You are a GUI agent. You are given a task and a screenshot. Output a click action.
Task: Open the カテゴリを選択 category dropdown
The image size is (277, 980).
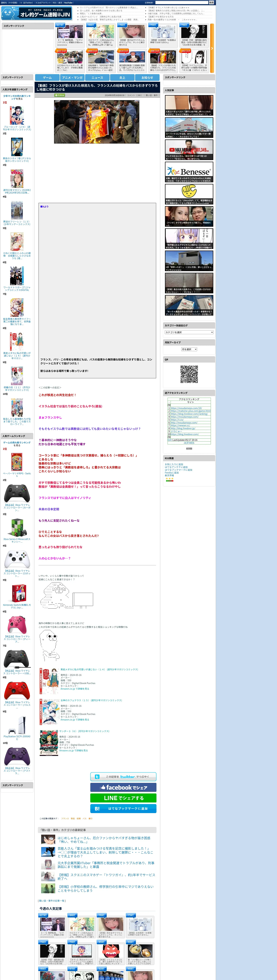coord(189,332)
